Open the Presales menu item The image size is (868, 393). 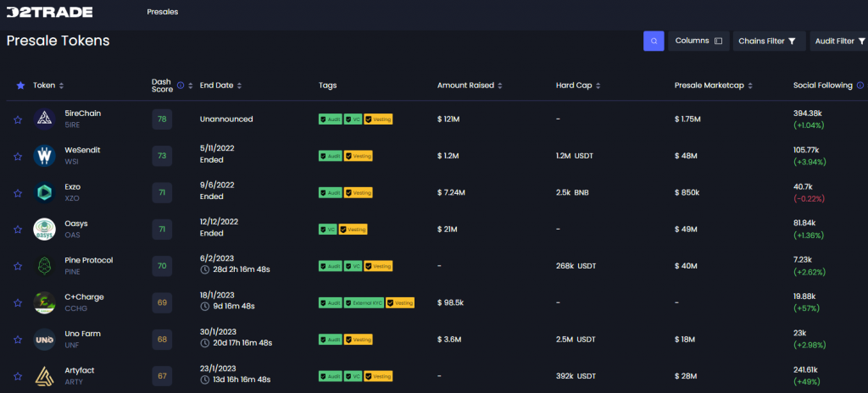point(163,12)
